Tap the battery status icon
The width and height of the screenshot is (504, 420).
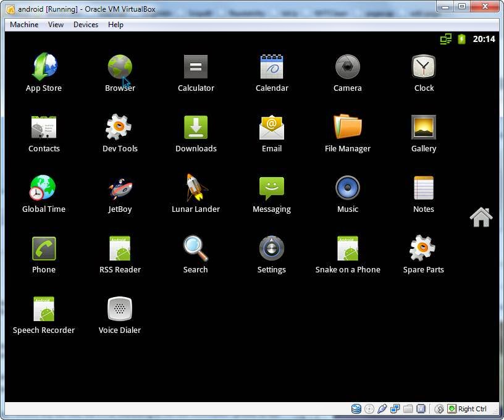click(x=461, y=39)
